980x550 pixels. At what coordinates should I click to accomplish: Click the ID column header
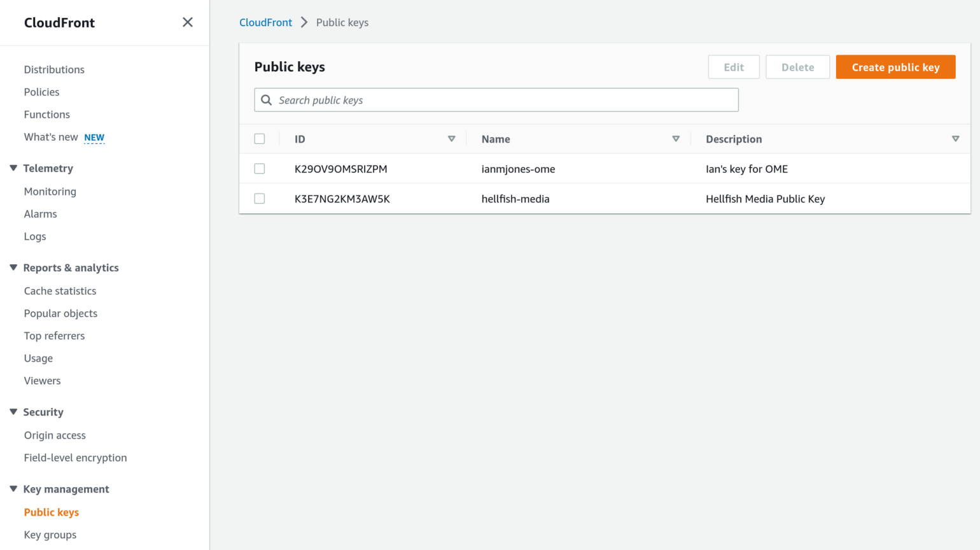pos(300,139)
